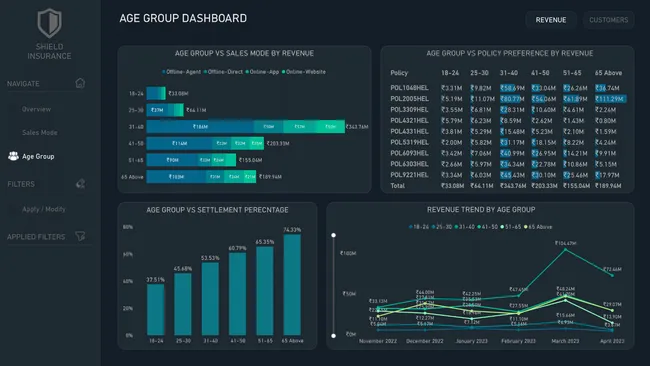
Task: Select Offline-Direct legend entry
Action: click(x=223, y=72)
